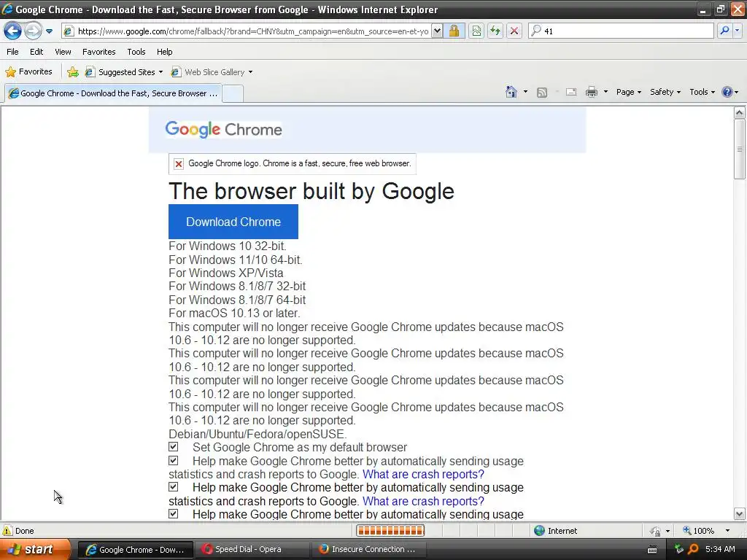747x560 pixels.
Task: Click the orange magnifier tray icon
Action: point(693,549)
